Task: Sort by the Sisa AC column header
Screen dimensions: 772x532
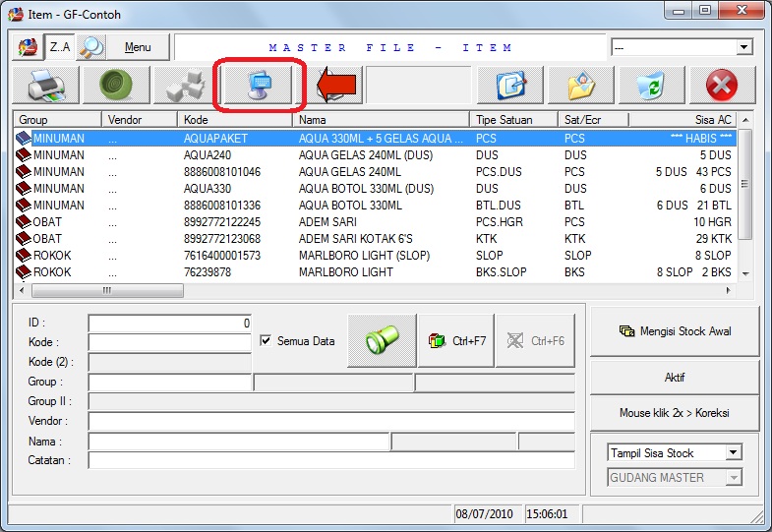Action: [x=683, y=120]
